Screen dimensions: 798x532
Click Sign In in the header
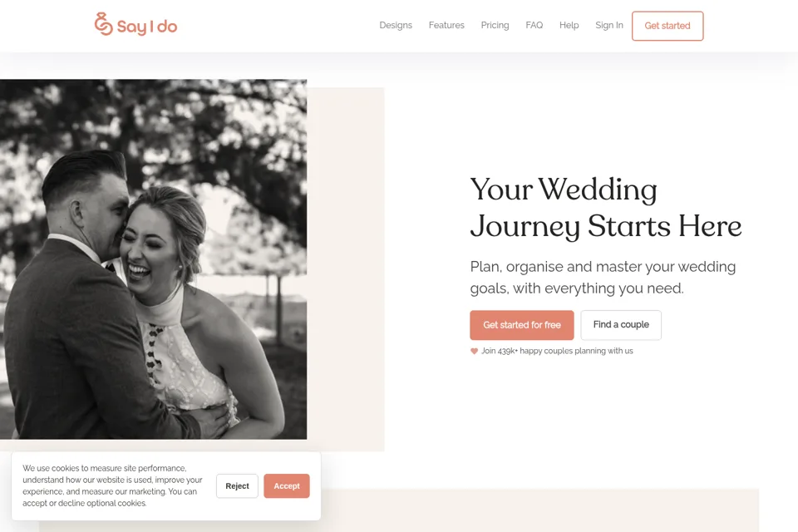[x=609, y=26]
